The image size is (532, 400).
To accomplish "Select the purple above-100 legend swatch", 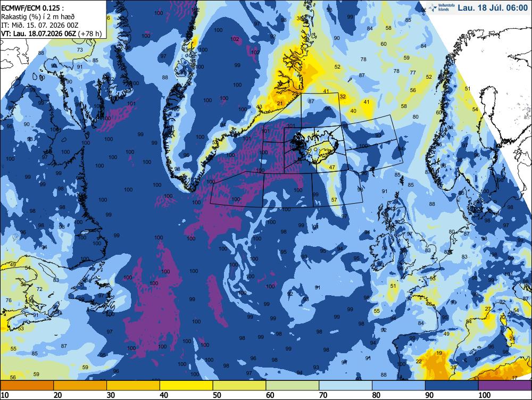I will 505,386.
